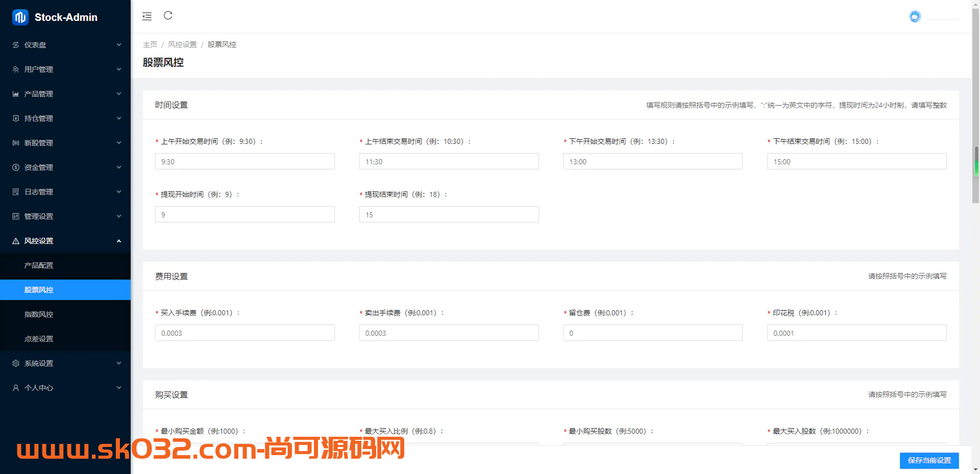Select the 股票风控 submenu item
Screen dimensions: 980x474
[65, 290]
